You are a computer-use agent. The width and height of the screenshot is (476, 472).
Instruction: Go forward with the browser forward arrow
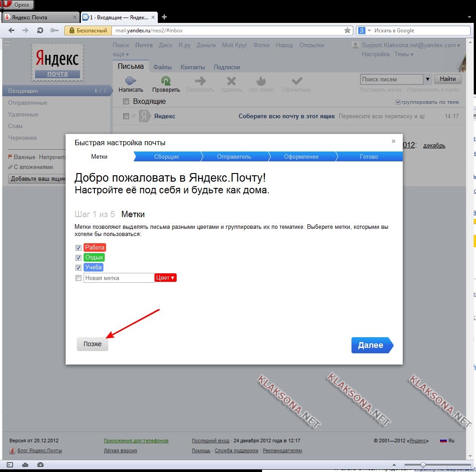pos(26,31)
